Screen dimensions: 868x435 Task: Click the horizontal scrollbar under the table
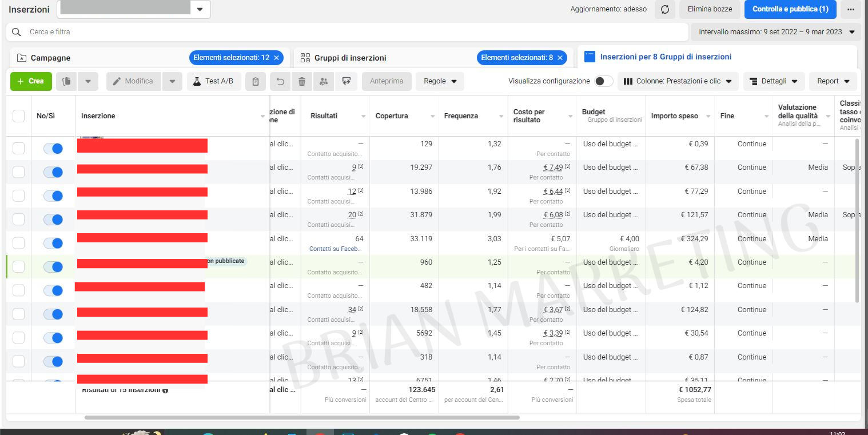click(x=302, y=418)
